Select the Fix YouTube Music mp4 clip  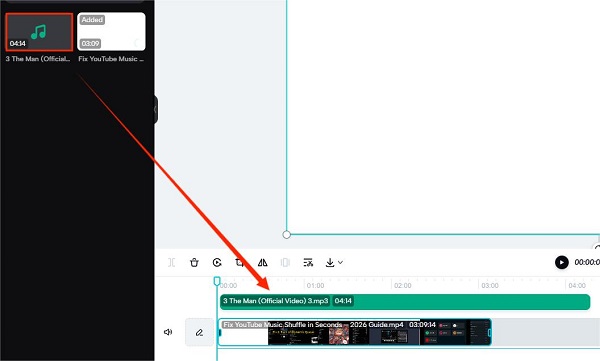point(355,332)
